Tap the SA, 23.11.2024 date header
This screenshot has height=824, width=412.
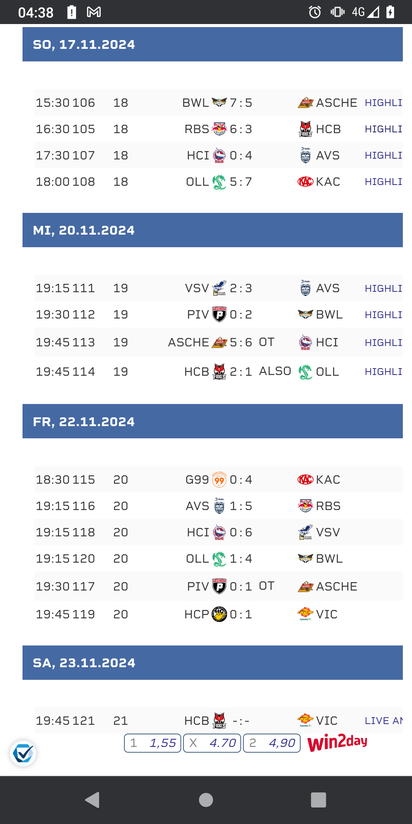point(212,663)
